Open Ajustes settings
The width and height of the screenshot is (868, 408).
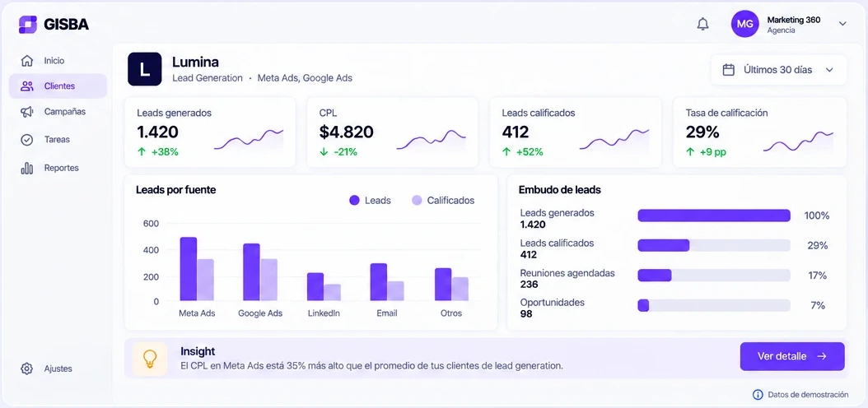pos(58,369)
